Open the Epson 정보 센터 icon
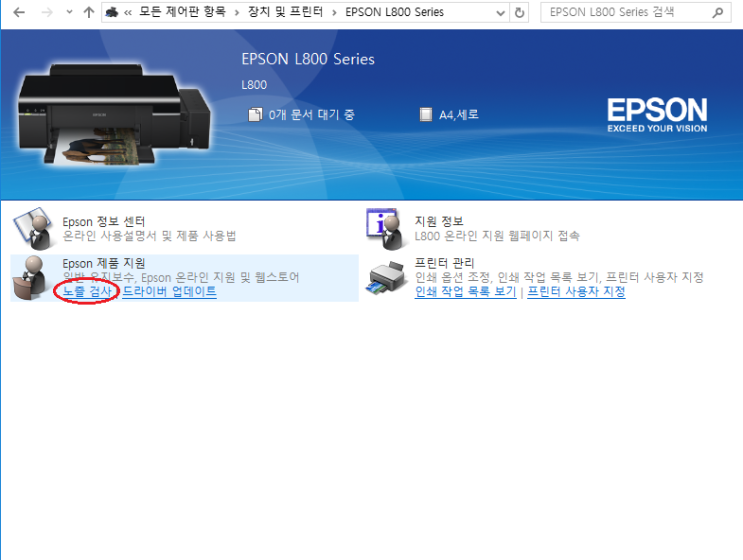This screenshot has width=743, height=560. click(34, 228)
